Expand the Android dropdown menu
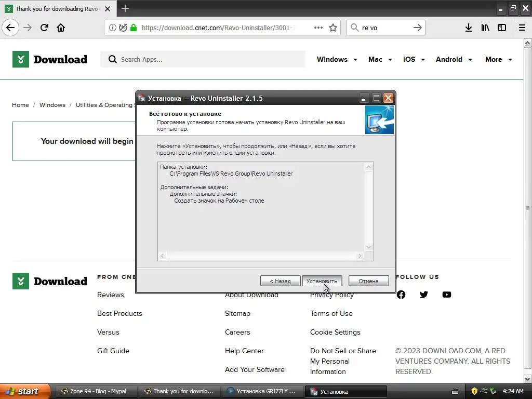 tap(454, 59)
